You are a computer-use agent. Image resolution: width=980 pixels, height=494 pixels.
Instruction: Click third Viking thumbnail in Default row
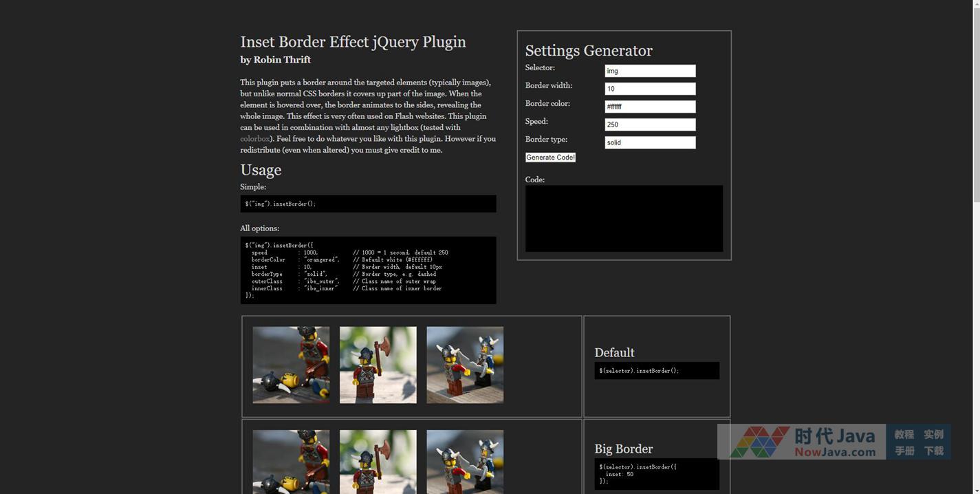coord(465,365)
